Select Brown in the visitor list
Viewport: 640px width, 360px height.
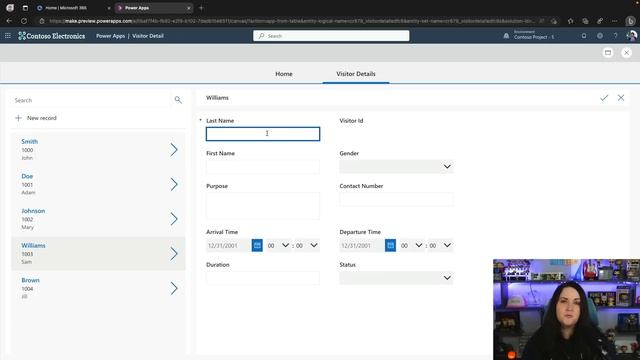(98, 289)
